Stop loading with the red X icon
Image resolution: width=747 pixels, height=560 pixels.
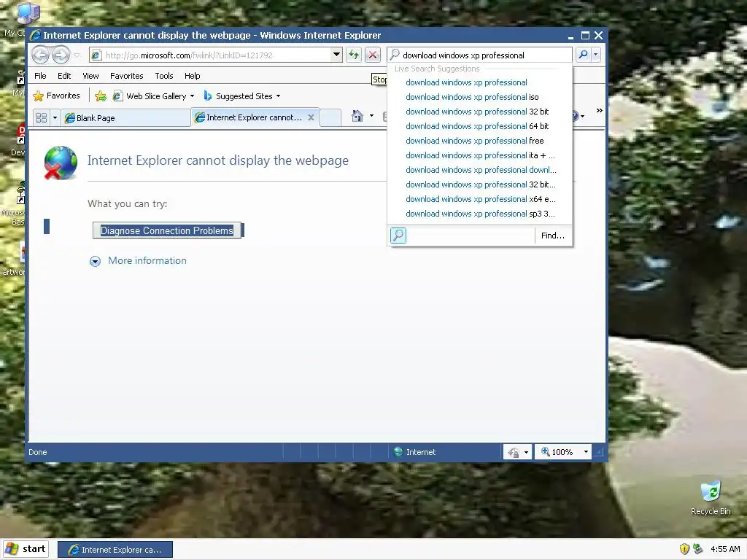(373, 55)
